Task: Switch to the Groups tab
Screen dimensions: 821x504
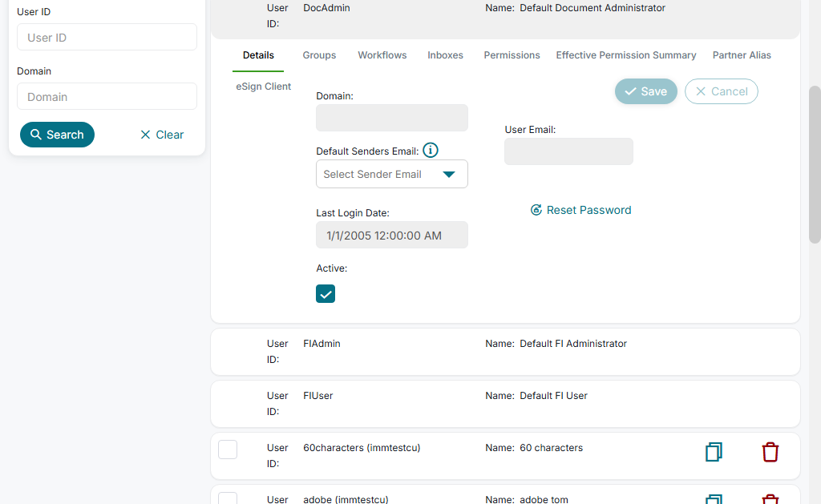Action: (319, 55)
